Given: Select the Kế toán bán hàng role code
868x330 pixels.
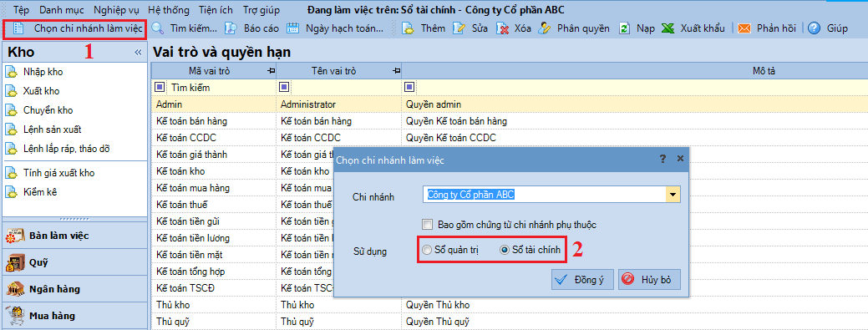Looking at the screenshot, I should (192, 120).
